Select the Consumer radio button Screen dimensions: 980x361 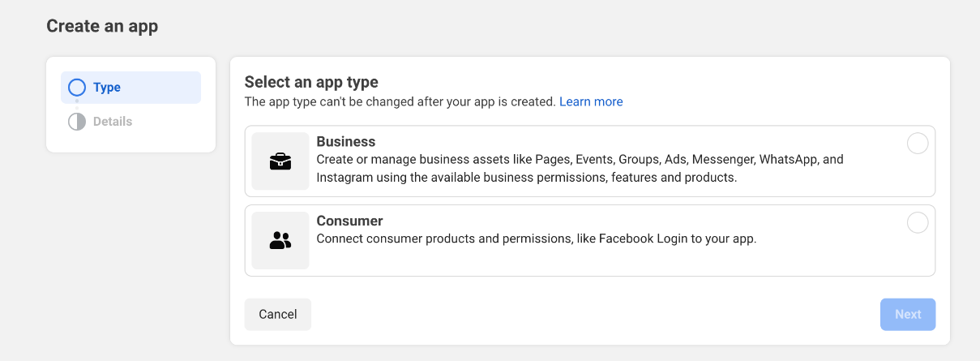coord(918,222)
